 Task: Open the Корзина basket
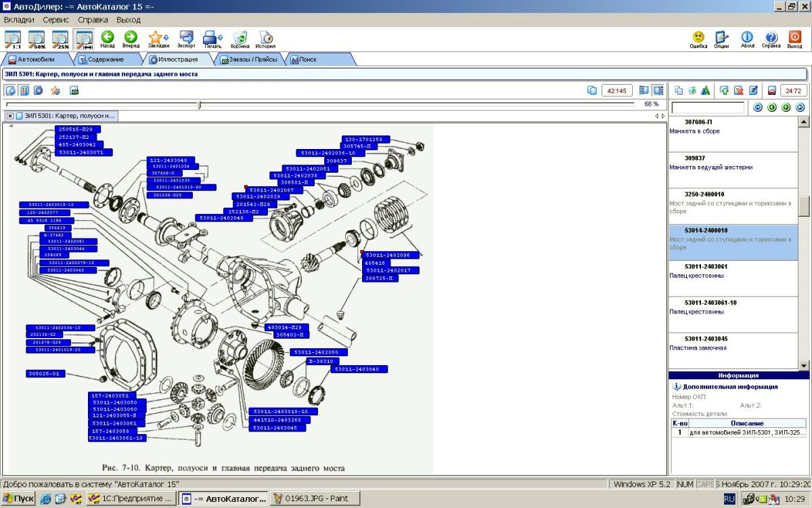(x=240, y=39)
